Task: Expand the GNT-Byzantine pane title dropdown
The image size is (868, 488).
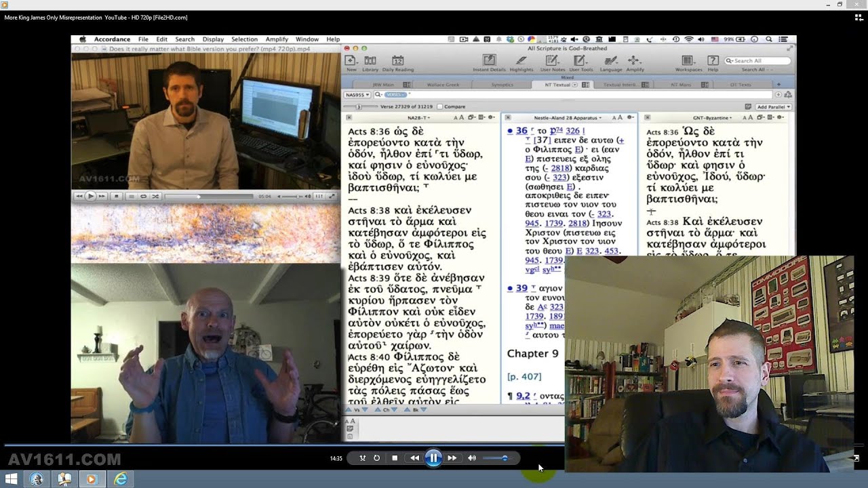Action: [x=713, y=118]
